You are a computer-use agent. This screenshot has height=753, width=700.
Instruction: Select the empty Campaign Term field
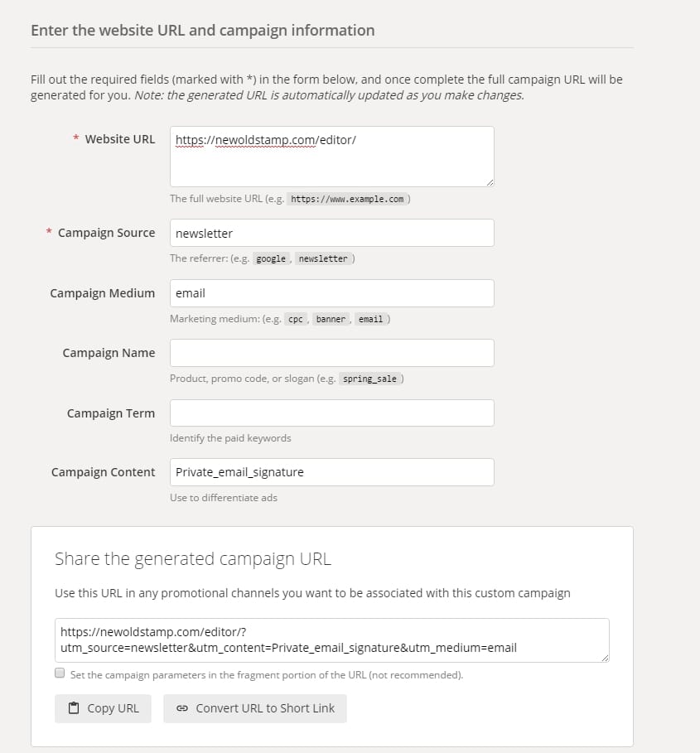[331, 413]
